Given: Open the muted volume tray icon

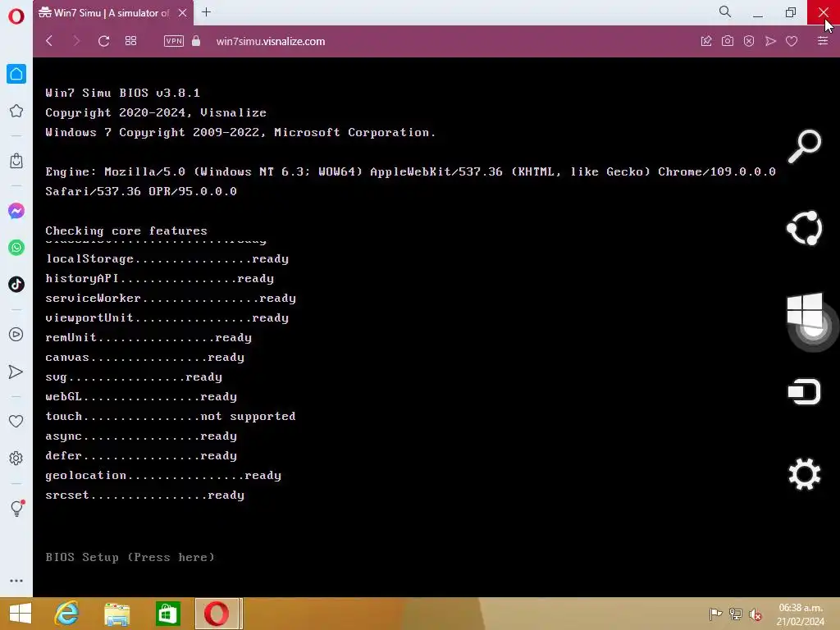Looking at the screenshot, I should click(756, 614).
